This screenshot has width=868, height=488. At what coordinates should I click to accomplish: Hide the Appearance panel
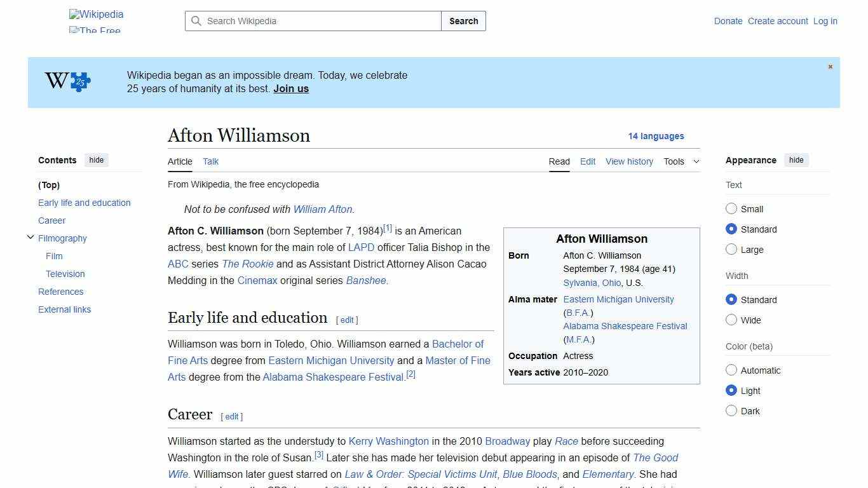coord(796,160)
